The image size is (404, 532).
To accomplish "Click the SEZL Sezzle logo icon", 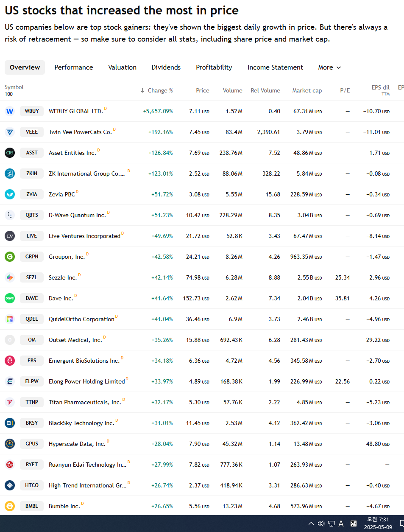I will (10, 277).
